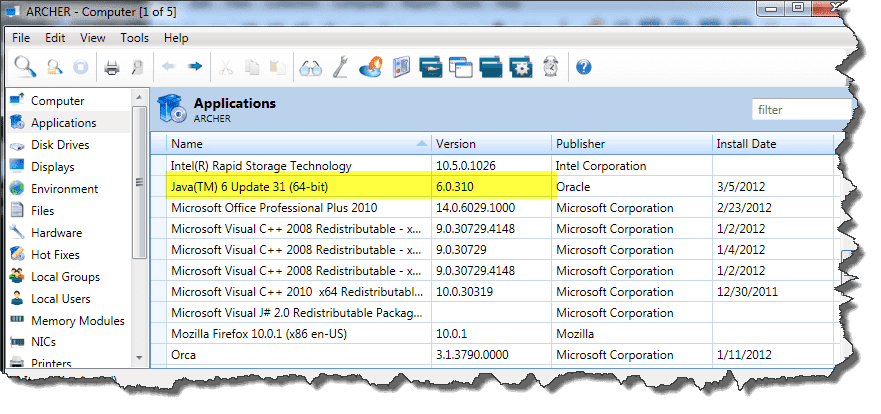This screenshot has height=414, width=881.
Task: Open the Tools menu
Action: point(134,38)
